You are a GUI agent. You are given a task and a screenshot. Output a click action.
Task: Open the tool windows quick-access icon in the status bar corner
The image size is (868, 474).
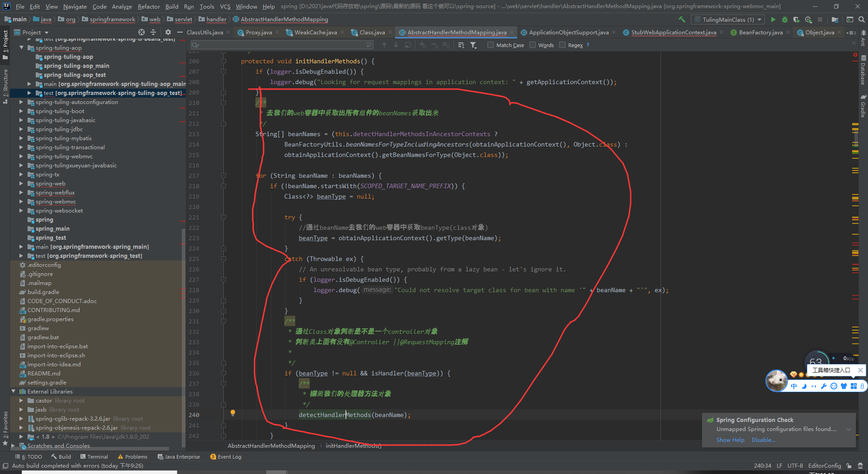click(5, 465)
